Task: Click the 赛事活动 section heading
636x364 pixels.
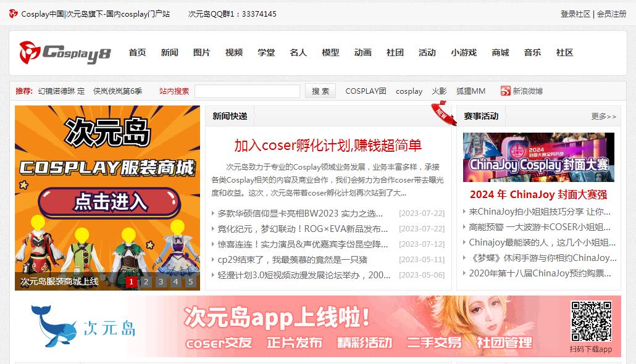Action: click(x=481, y=117)
